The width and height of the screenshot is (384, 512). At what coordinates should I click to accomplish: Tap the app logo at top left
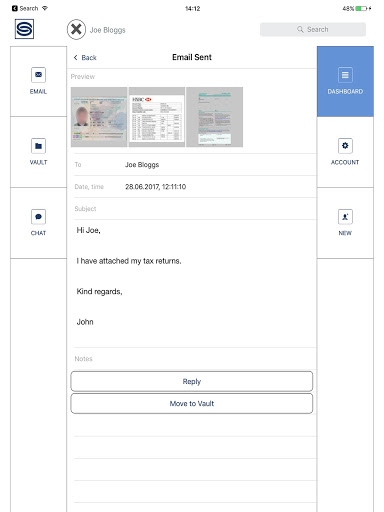[24, 29]
